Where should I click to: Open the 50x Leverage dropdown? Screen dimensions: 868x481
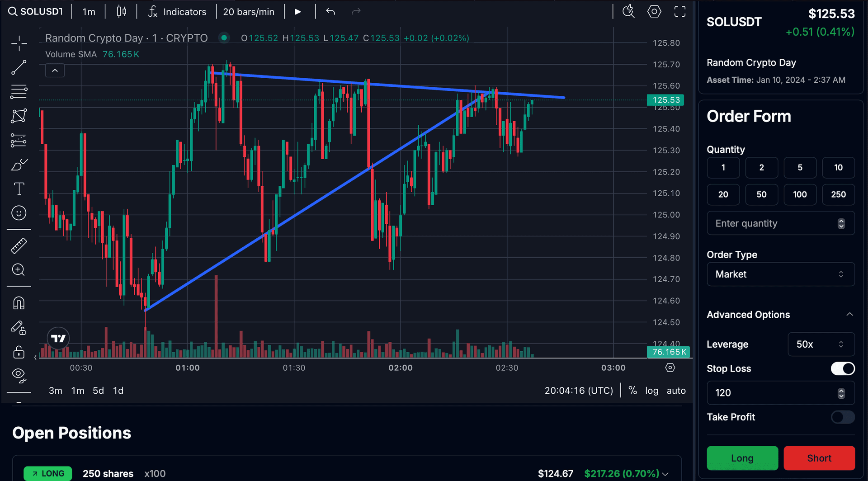(821, 344)
